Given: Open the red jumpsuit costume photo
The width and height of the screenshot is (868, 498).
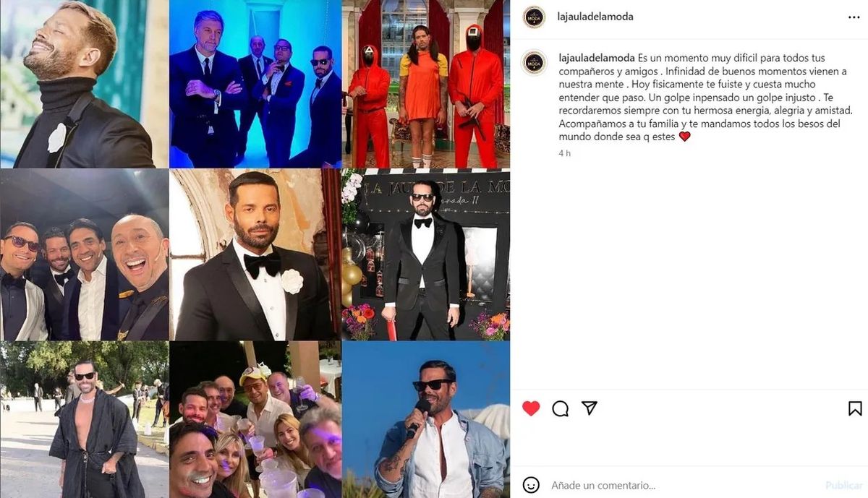Looking at the screenshot, I should 426,84.
